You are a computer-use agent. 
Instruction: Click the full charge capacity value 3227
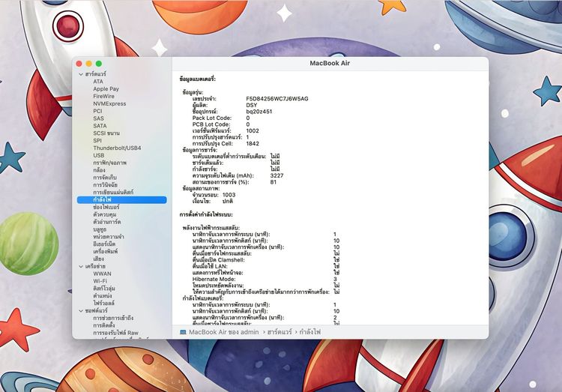(277, 175)
